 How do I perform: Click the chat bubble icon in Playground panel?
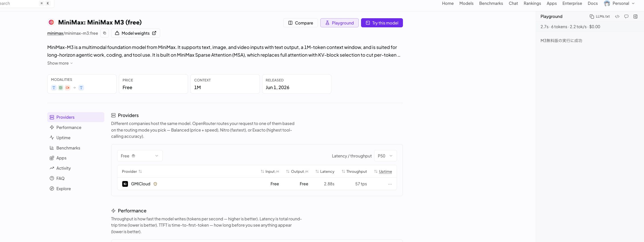(626, 17)
